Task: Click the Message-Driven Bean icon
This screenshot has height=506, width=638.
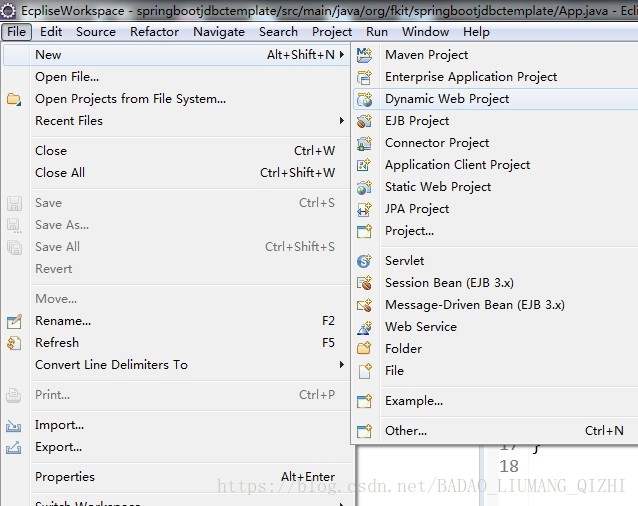Action: coord(364,305)
